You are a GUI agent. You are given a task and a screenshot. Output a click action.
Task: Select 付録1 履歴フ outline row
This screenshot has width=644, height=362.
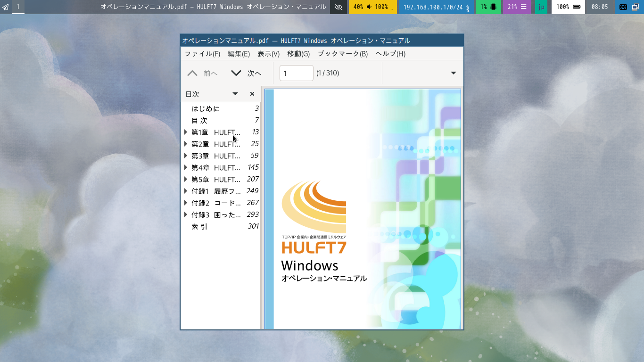(x=221, y=191)
